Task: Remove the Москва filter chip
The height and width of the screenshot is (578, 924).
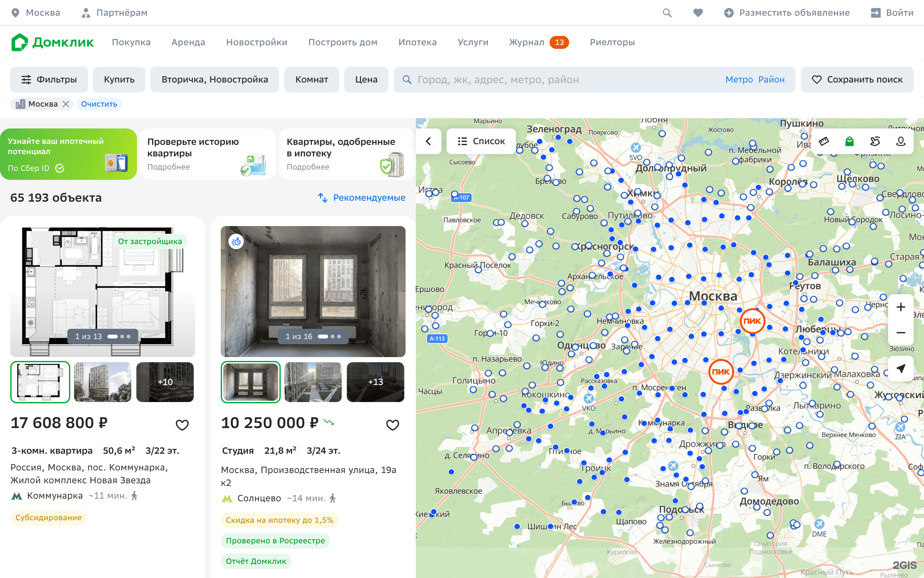Action: click(x=66, y=104)
